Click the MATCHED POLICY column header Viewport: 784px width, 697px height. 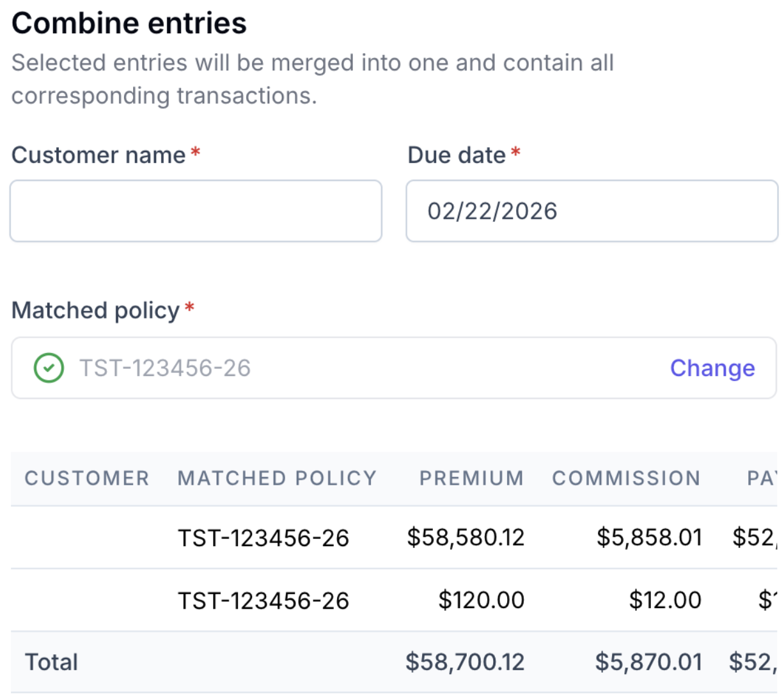click(277, 478)
